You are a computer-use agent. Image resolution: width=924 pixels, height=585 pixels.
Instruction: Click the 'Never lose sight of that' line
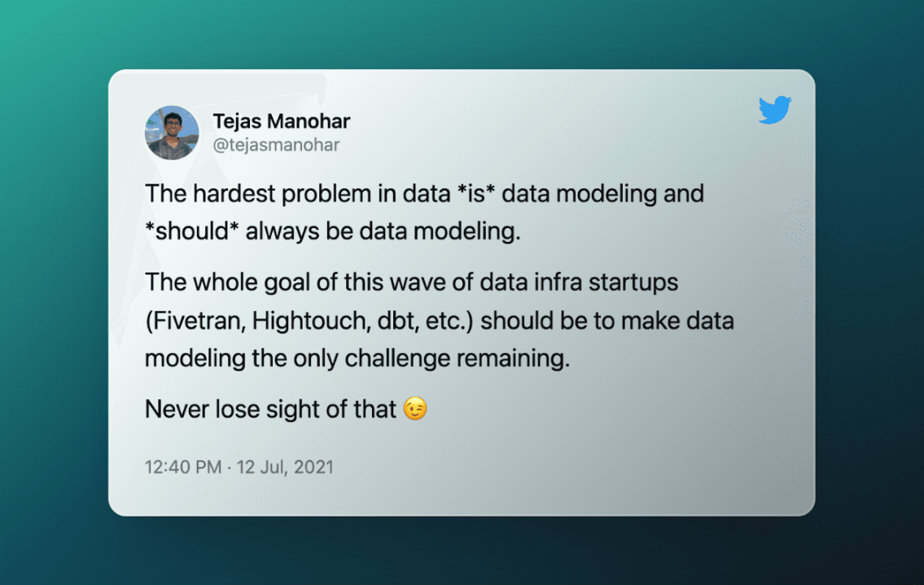[x=271, y=409]
